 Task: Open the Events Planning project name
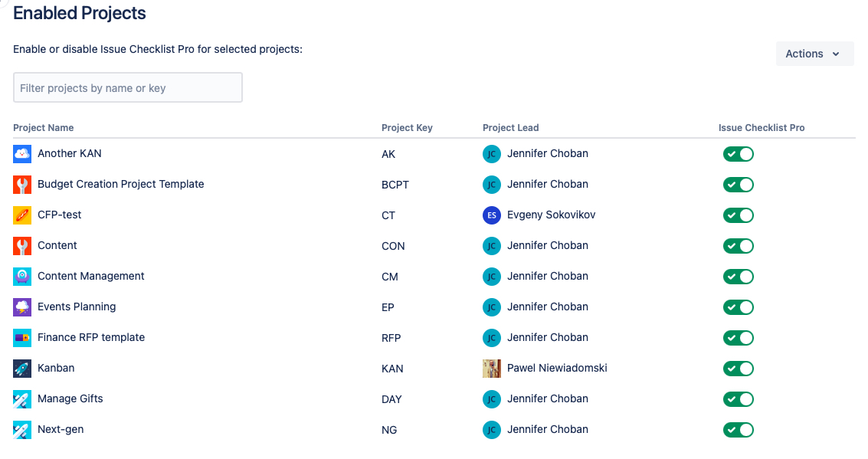77,307
